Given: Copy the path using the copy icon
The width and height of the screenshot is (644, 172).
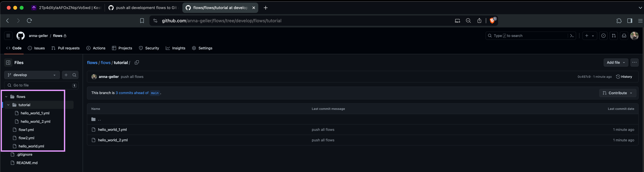Looking at the screenshot, I should pyautogui.click(x=137, y=62).
